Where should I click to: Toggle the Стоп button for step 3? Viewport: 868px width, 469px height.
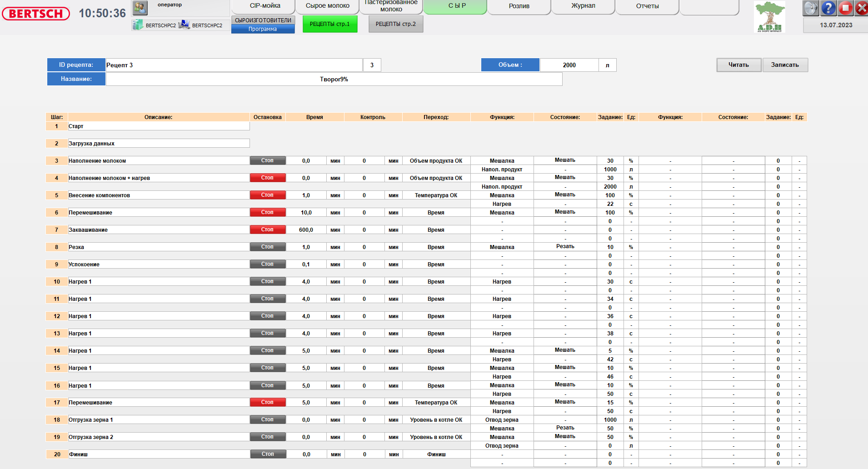click(268, 160)
